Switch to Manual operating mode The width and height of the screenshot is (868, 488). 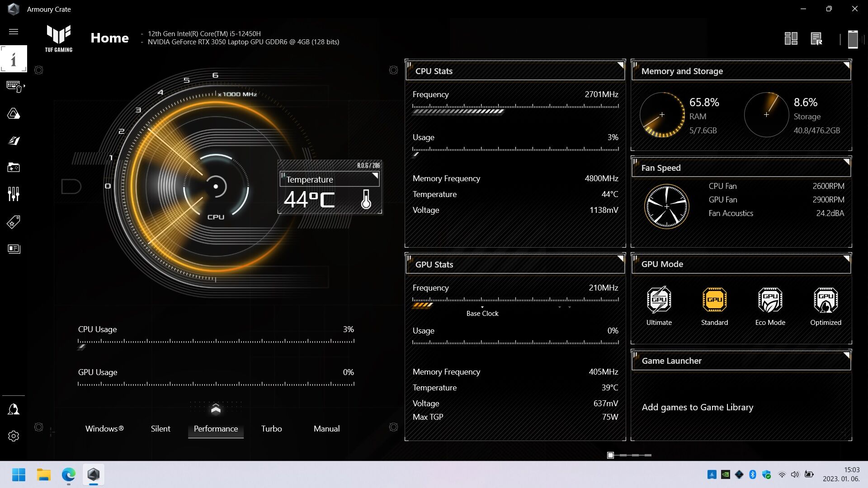point(326,429)
